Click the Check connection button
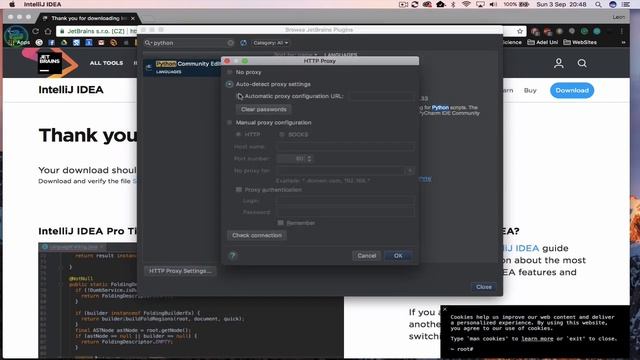640x360 pixels. pos(257,236)
